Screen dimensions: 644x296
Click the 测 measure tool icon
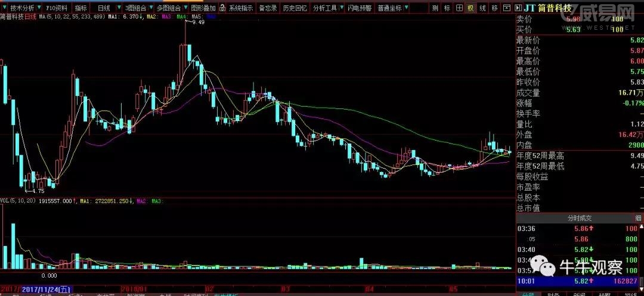pos(435,8)
